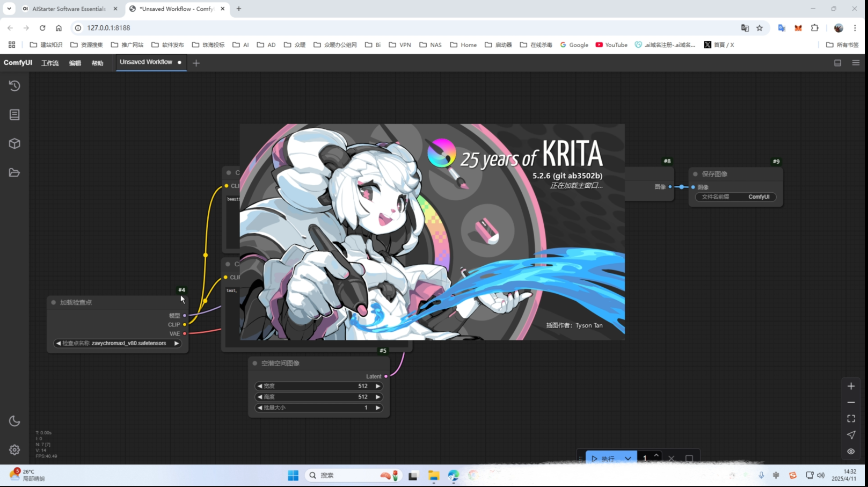Image resolution: width=868 pixels, height=487 pixels.
Task: Click the 图像 input slot on 保存图像
Action: pyautogui.click(x=693, y=187)
